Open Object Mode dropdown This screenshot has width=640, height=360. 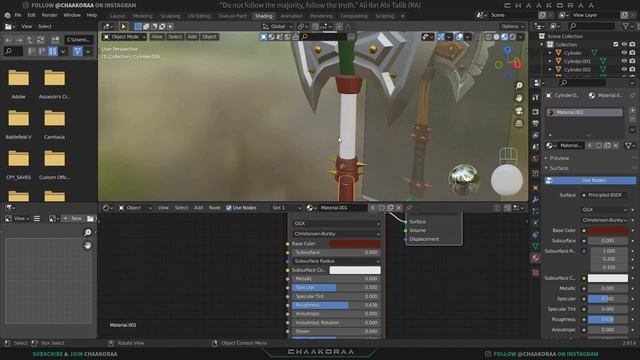(124, 37)
